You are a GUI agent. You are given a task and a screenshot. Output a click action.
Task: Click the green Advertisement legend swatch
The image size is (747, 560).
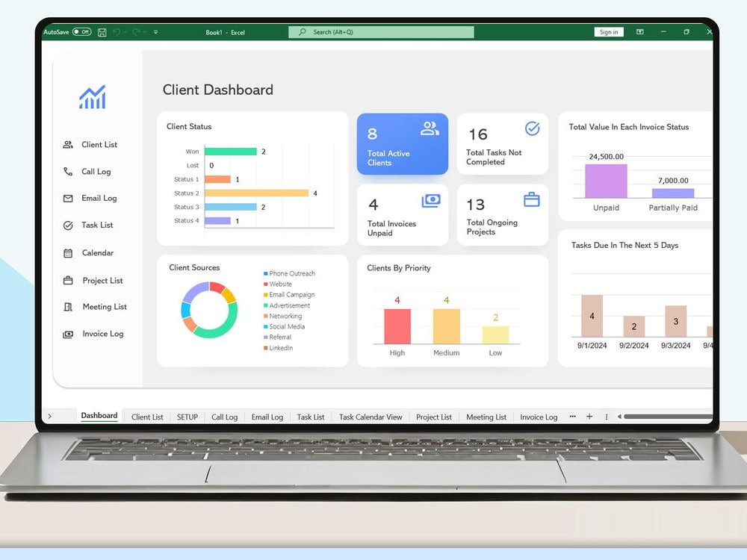pos(265,305)
